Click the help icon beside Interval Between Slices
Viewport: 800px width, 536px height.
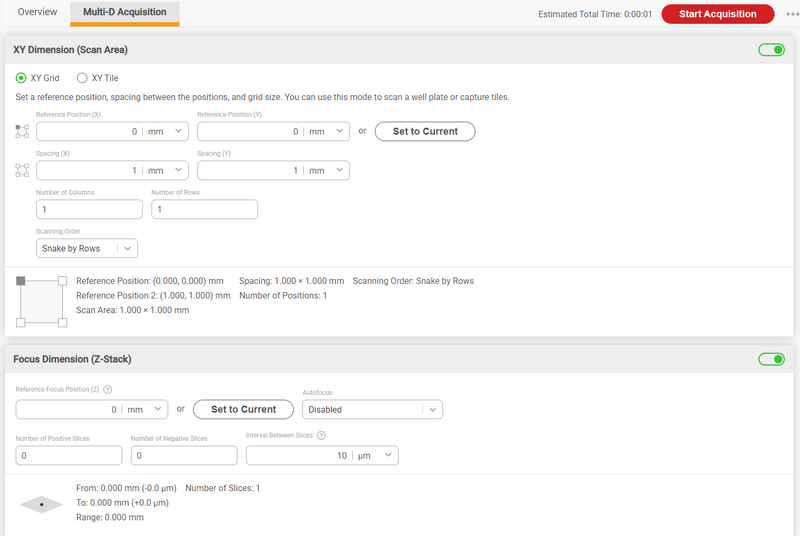point(321,436)
